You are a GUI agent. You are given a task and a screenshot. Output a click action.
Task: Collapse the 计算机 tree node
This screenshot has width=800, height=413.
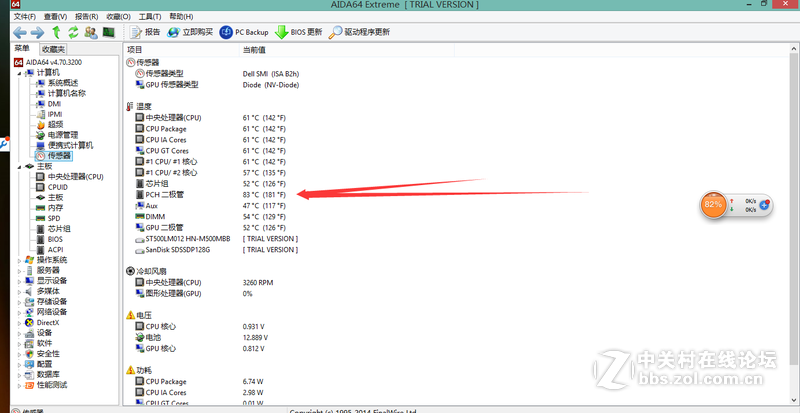click(19, 73)
